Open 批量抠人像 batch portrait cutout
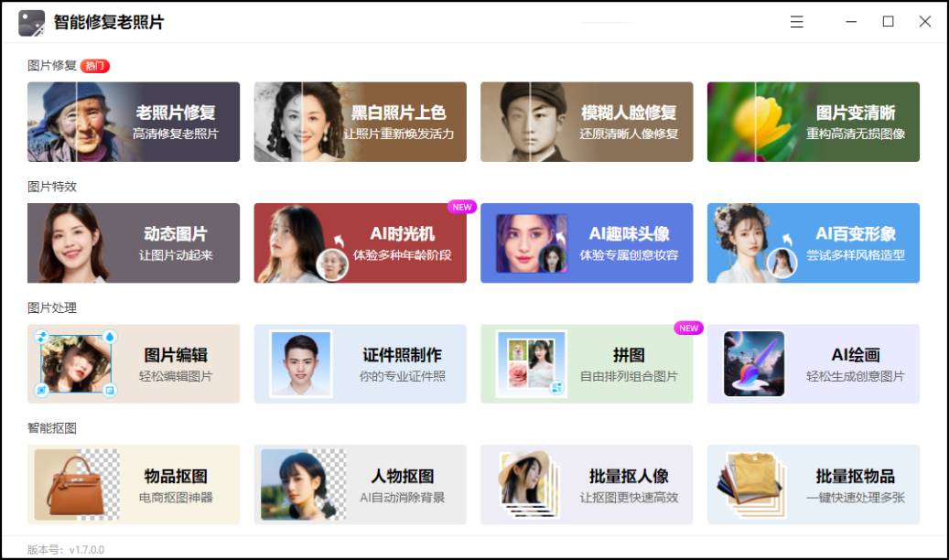 click(587, 484)
